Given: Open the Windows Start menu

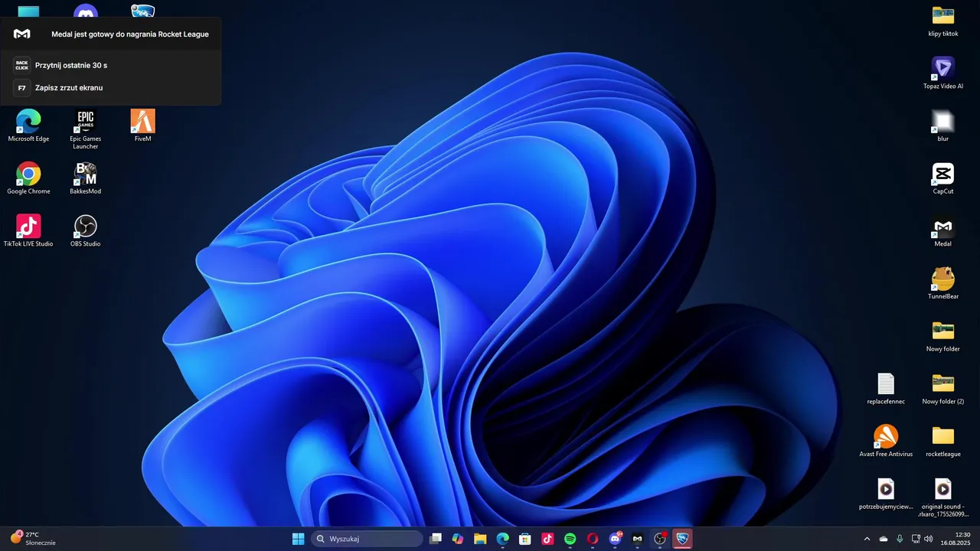Looking at the screenshot, I should pos(298,539).
